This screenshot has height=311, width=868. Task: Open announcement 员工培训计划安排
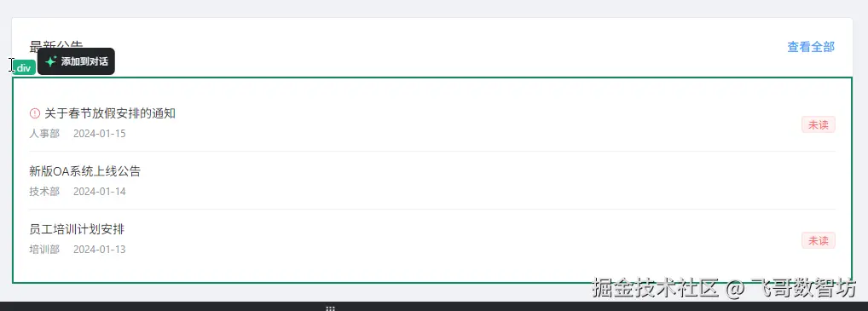77,229
